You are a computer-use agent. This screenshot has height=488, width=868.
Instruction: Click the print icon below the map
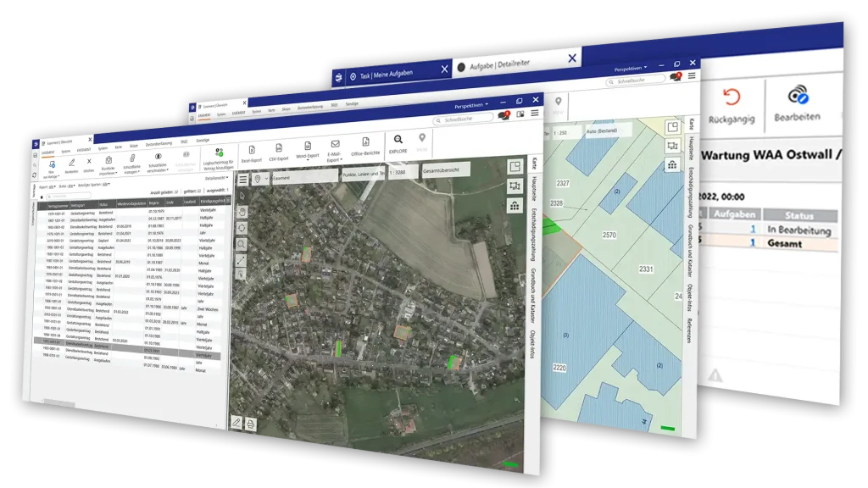251,424
